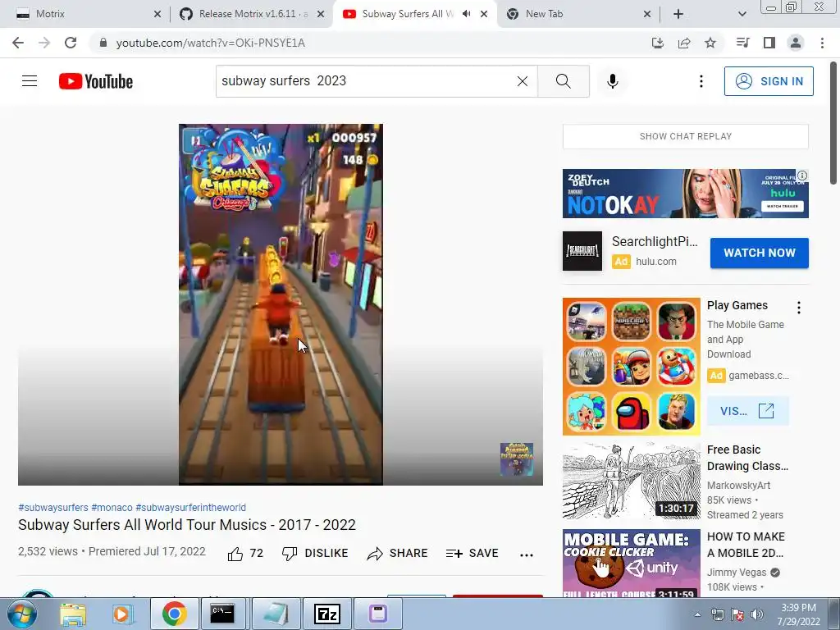Screen dimensions: 840x630
Task: Click the browser back arrow
Action: pyautogui.click(x=18, y=43)
